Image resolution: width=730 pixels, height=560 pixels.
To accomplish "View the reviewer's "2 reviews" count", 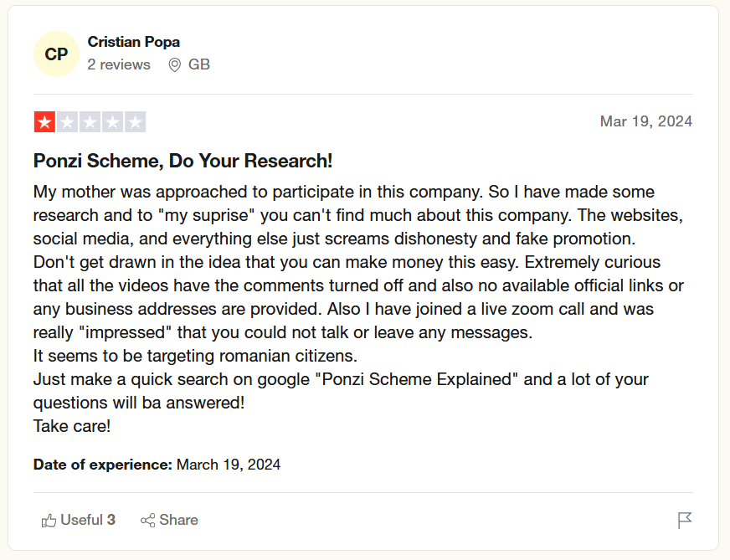I will click(x=119, y=64).
